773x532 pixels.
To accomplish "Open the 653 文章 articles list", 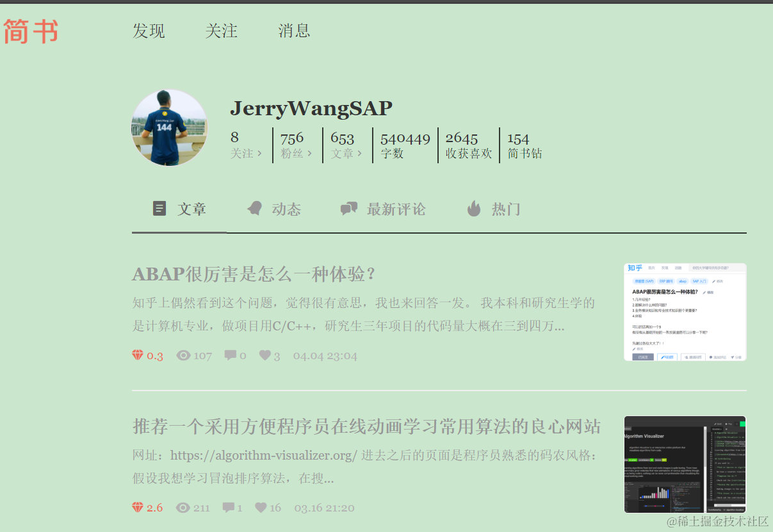I will point(346,145).
